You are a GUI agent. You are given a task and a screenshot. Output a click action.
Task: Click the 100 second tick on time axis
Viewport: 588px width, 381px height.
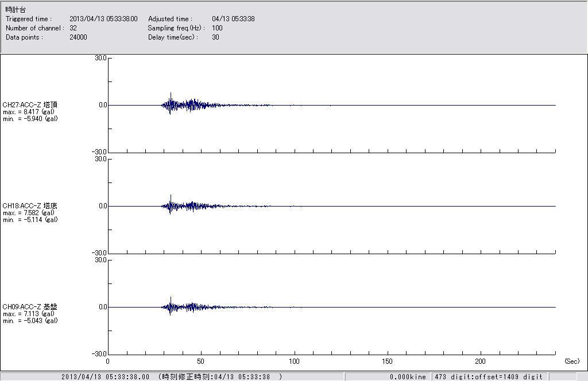coord(294,361)
